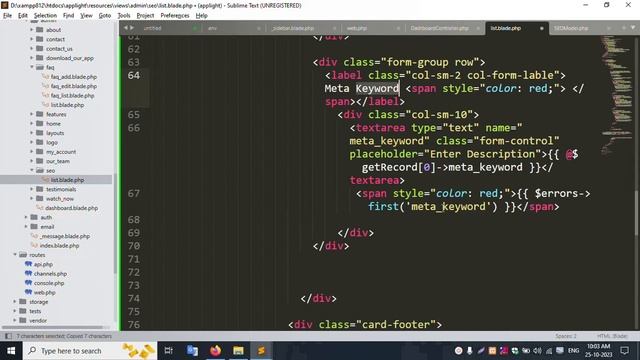
Task: Open the Preferences menu
Action: pos(175,16)
